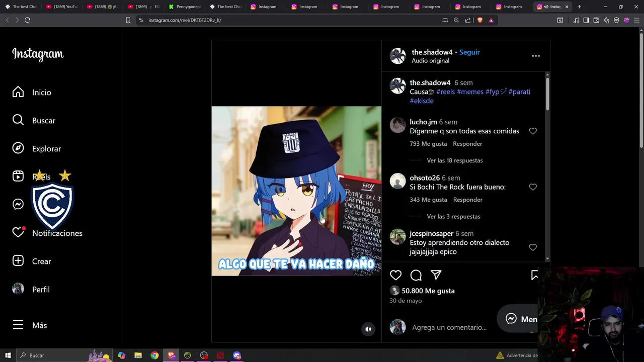
Task: Click the browser share icon
Action: tap(468, 20)
